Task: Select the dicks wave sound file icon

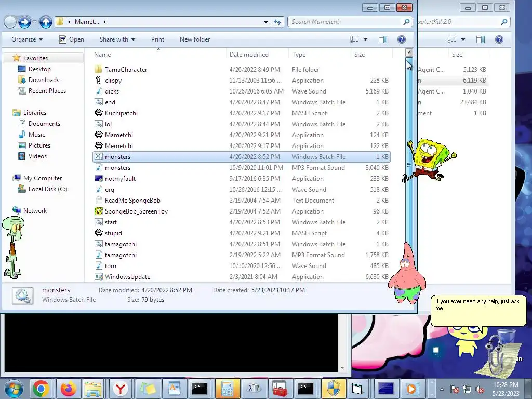Action: pyautogui.click(x=98, y=91)
